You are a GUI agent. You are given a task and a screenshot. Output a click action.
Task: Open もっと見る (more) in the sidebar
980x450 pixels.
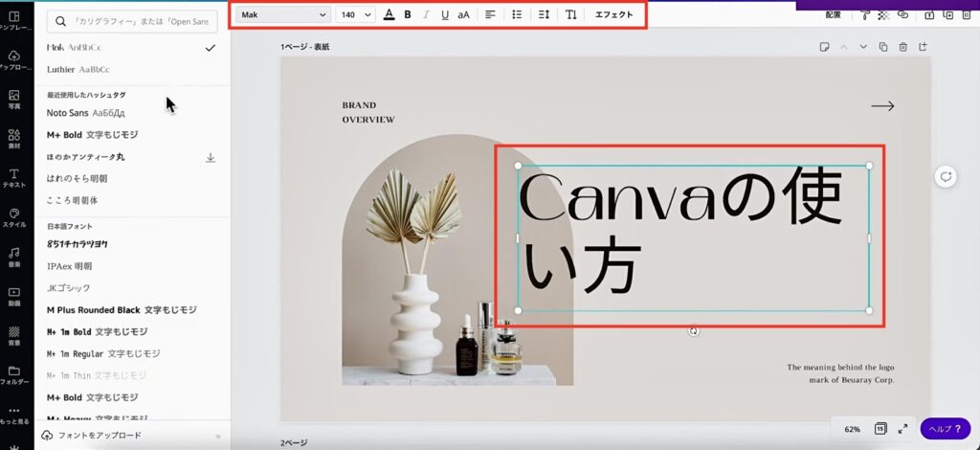[x=13, y=416]
